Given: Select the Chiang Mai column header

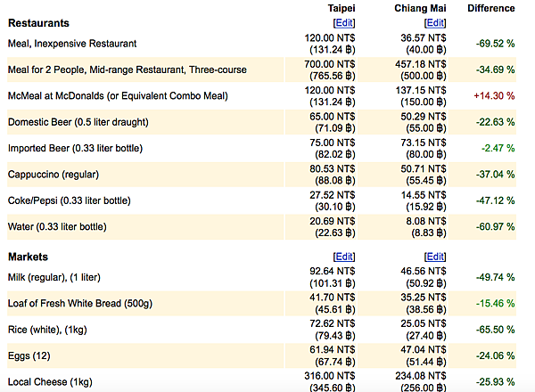Looking at the screenshot, I should [x=422, y=9].
